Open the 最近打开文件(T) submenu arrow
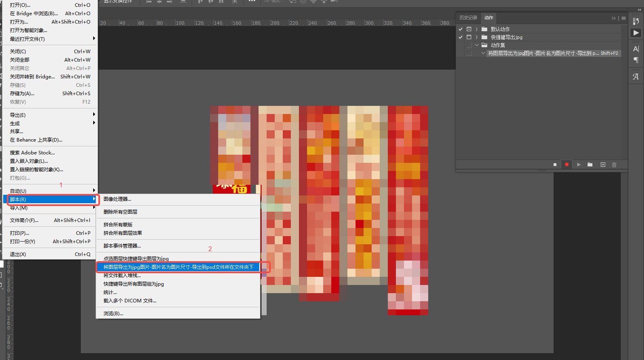 pos(94,38)
